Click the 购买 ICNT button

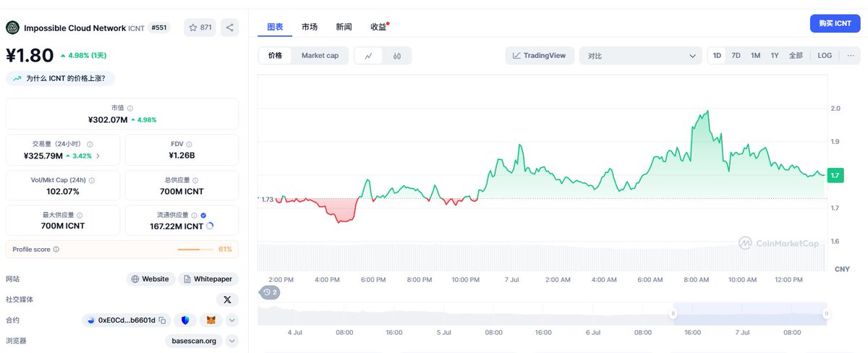835,23
